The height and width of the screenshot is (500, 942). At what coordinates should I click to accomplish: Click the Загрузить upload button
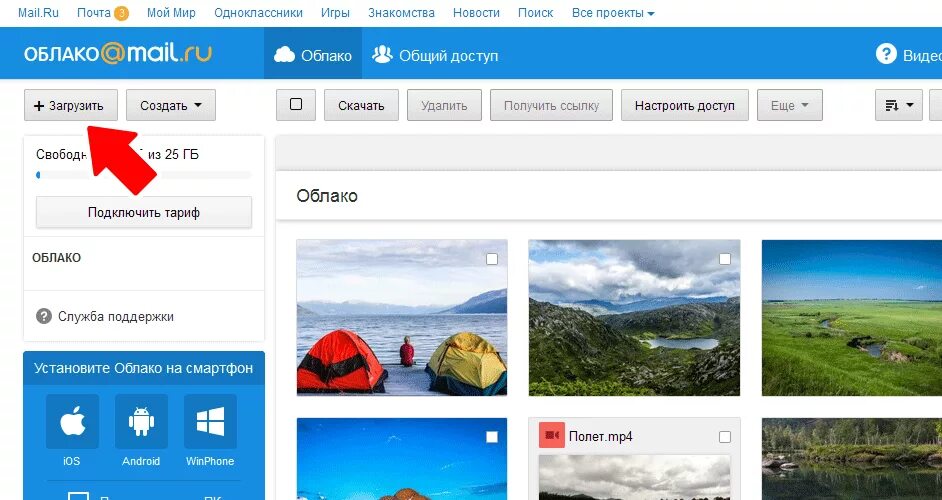(71, 105)
